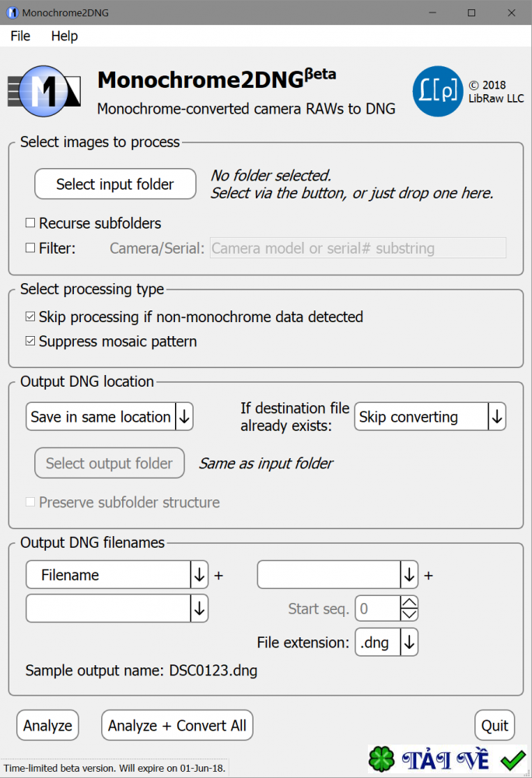Open the File menu
The height and width of the screenshot is (778, 532).
click(20, 36)
